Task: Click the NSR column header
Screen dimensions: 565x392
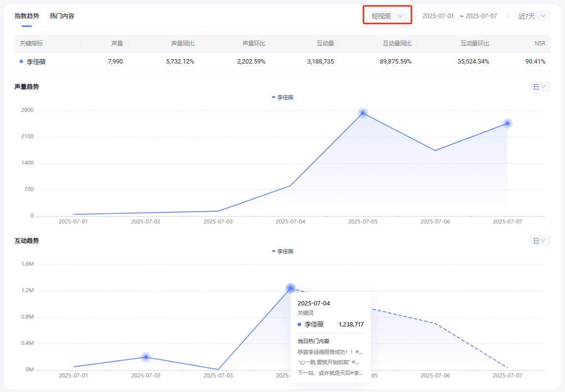Action: (x=540, y=43)
